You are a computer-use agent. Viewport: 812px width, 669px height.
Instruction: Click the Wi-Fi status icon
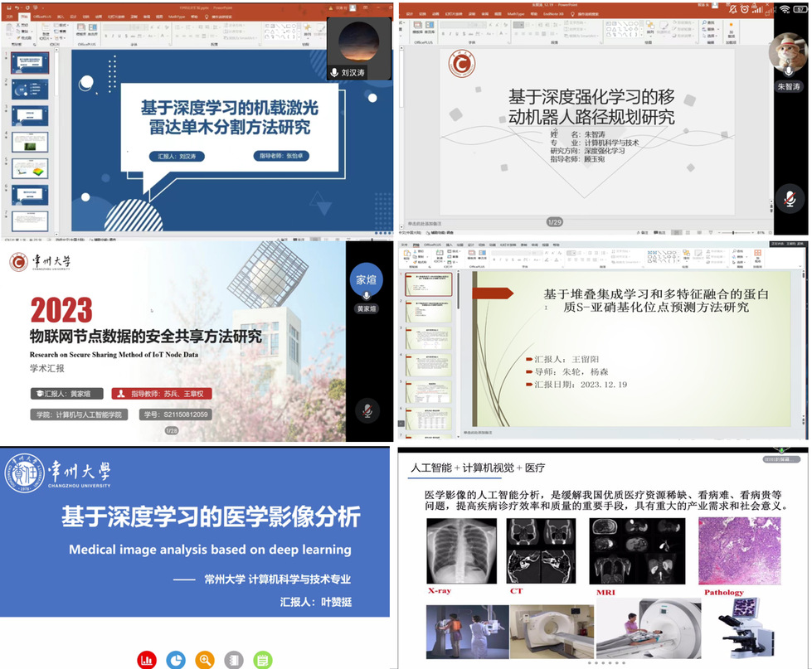pyautogui.click(x=785, y=9)
